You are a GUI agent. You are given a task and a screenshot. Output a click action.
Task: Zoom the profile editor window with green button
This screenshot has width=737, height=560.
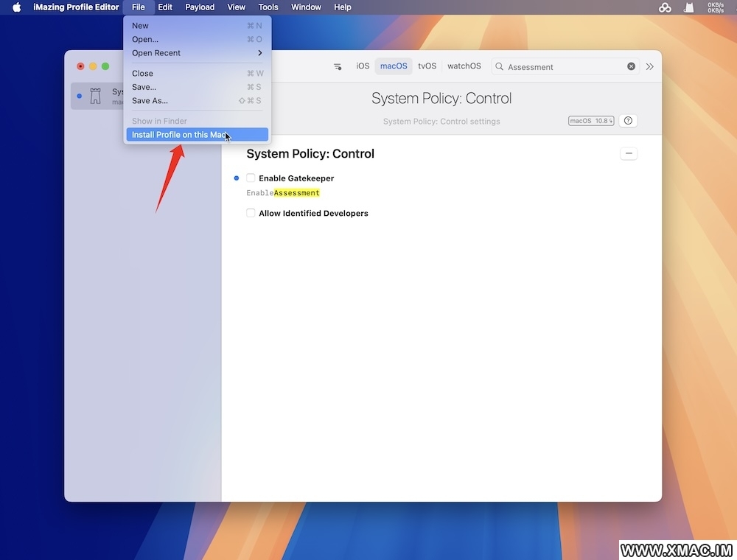tap(105, 66)
